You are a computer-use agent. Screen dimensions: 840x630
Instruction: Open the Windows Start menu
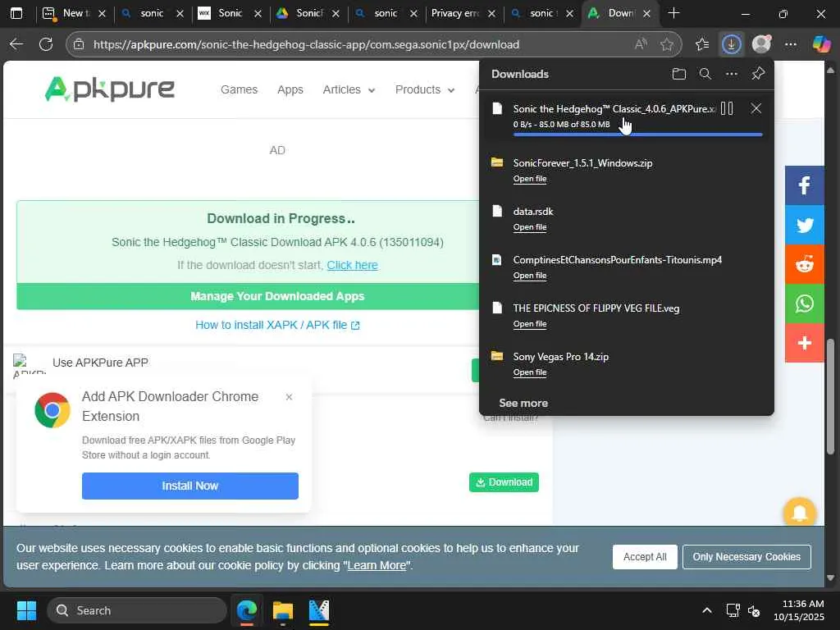tap(26, 610)
